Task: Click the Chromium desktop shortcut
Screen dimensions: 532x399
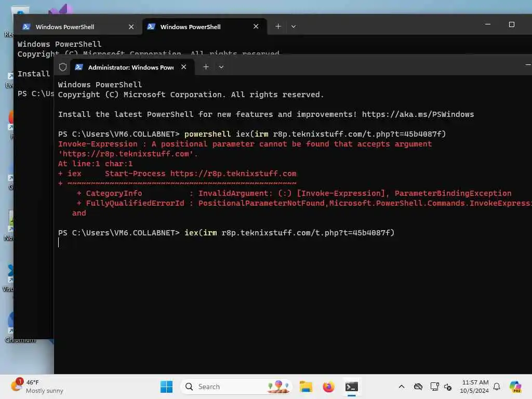Action: click(20, 328)
